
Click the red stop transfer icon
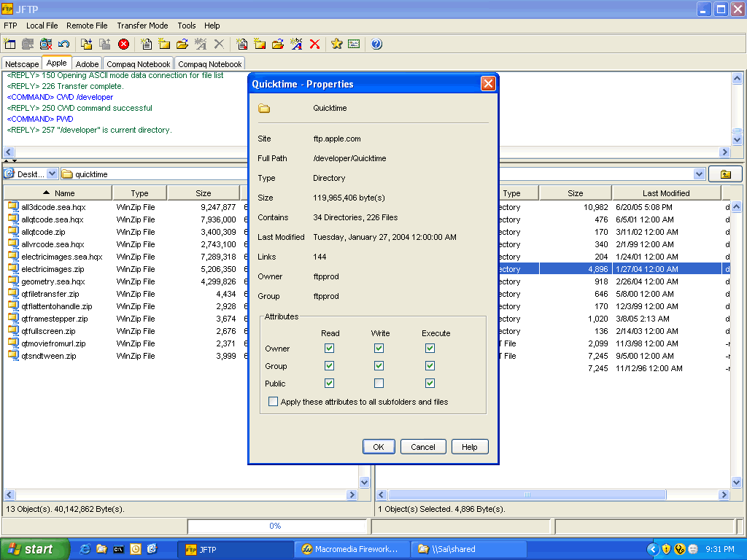(x=123, y=44)
